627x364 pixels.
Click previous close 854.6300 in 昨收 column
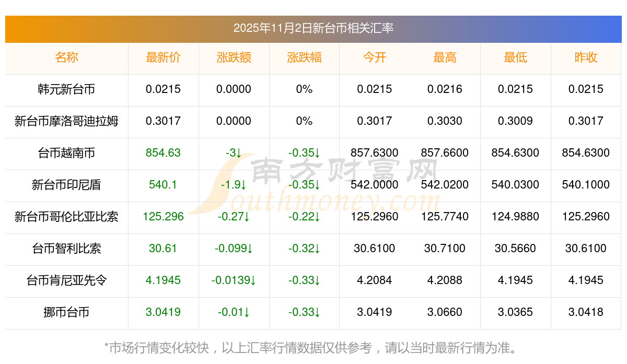[586, 153]
